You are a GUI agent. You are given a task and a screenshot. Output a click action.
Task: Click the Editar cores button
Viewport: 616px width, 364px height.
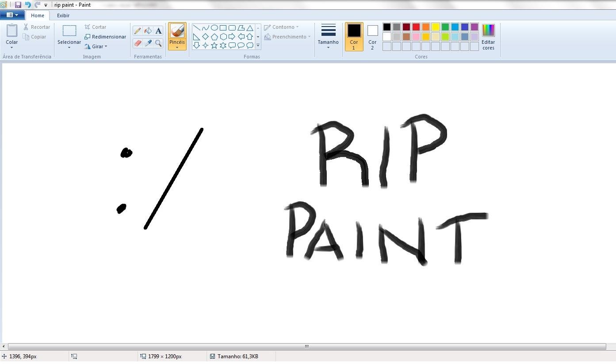coord(488,37)
